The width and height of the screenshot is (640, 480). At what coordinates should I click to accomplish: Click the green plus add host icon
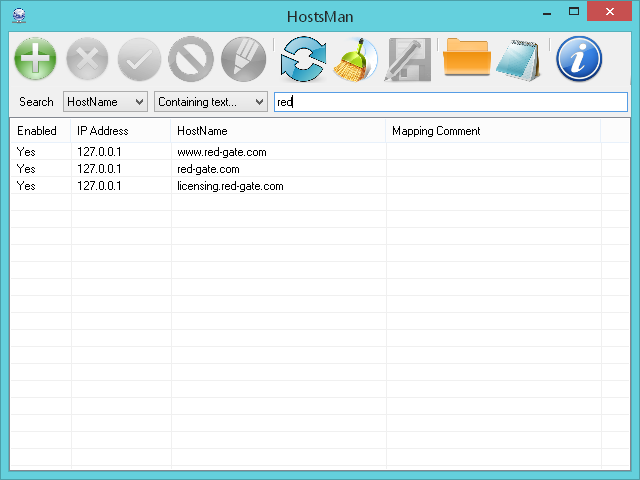(x=36, y=59)
